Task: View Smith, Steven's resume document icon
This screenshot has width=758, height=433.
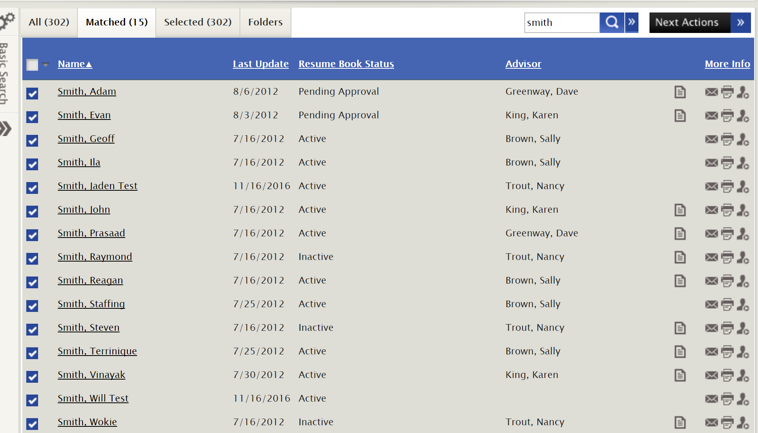Action: (680, 328)
